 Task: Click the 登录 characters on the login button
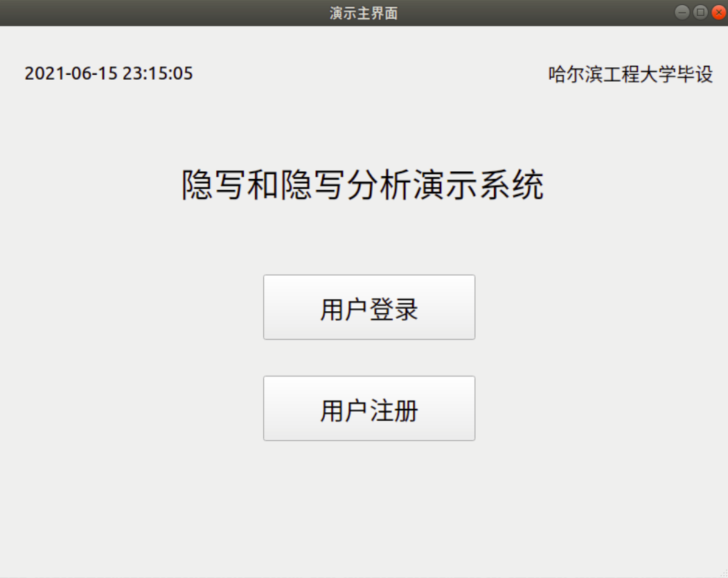pyautogui.click(x=393, y=309)
